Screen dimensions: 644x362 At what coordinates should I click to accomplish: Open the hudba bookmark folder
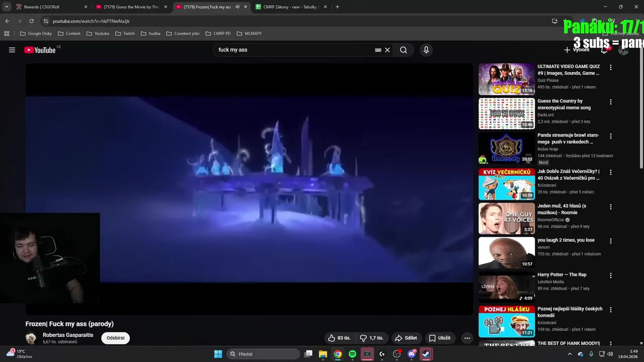point(150,33)
